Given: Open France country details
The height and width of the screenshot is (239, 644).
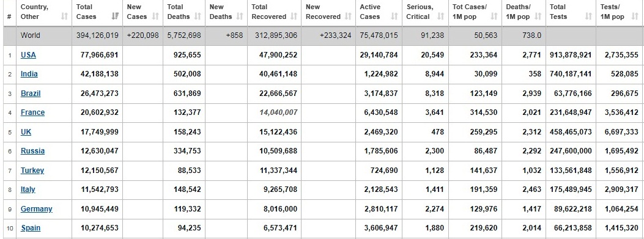Looking at the screenshot, I should (33, 112).
